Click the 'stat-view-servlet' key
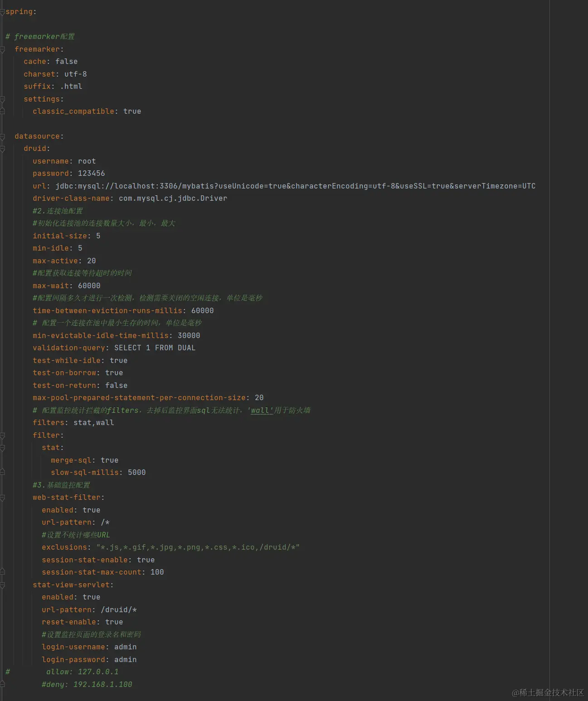Viewport: 588px width, 701px height. pyautogui.click(x=71, y=585)
